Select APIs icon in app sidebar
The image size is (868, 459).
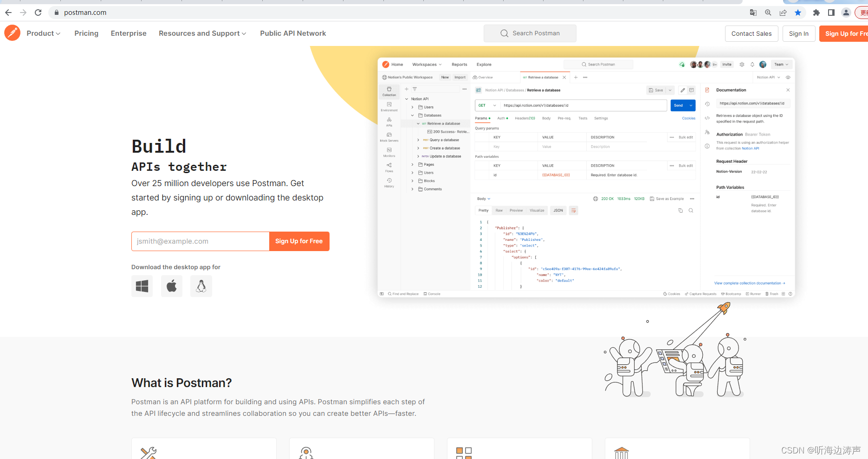[389, 122]
